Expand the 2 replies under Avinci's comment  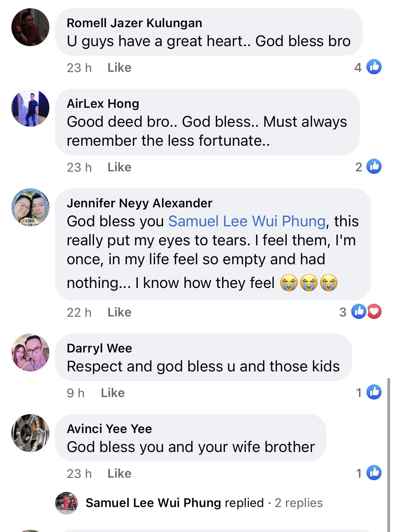tap(298, 503)
